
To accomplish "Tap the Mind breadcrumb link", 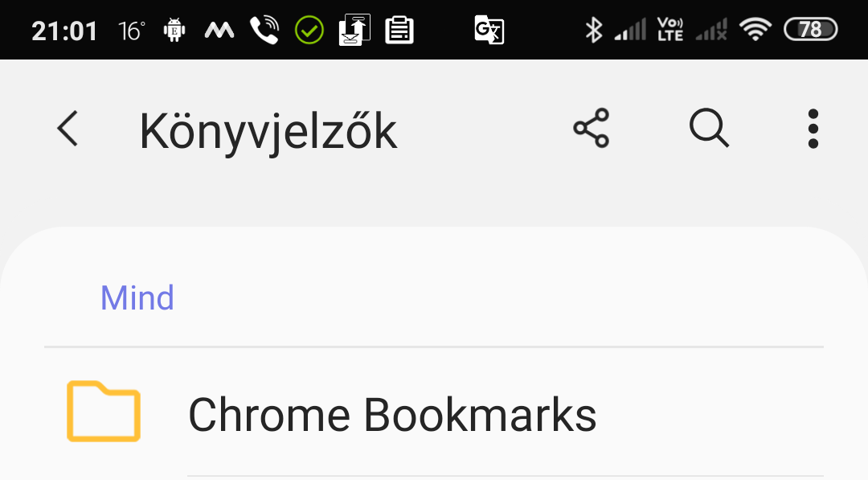I will point(137,297).
